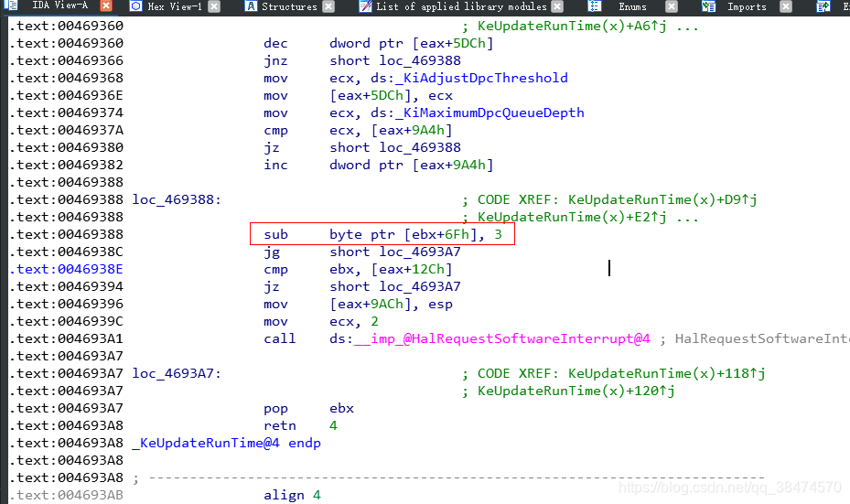Click 'dword ptr [eax+5DCh]' on the dec line
The image size is (850, 504).
(x=412, y=43)
